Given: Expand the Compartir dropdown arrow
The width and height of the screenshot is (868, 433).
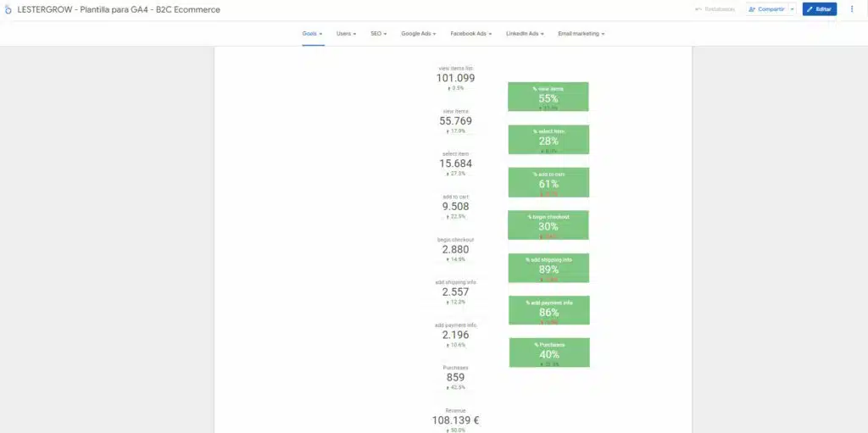Looking at the screenshot, I should (793, 9).
